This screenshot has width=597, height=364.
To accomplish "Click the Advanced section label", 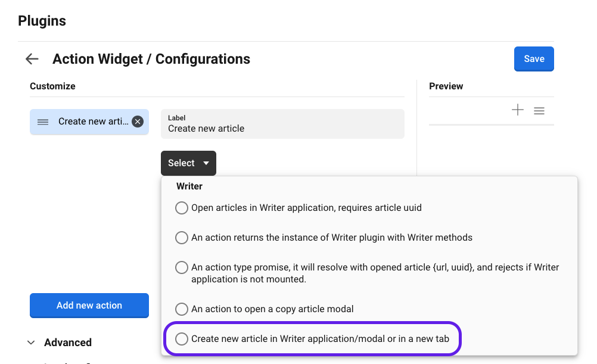I will tap(68, 343).
